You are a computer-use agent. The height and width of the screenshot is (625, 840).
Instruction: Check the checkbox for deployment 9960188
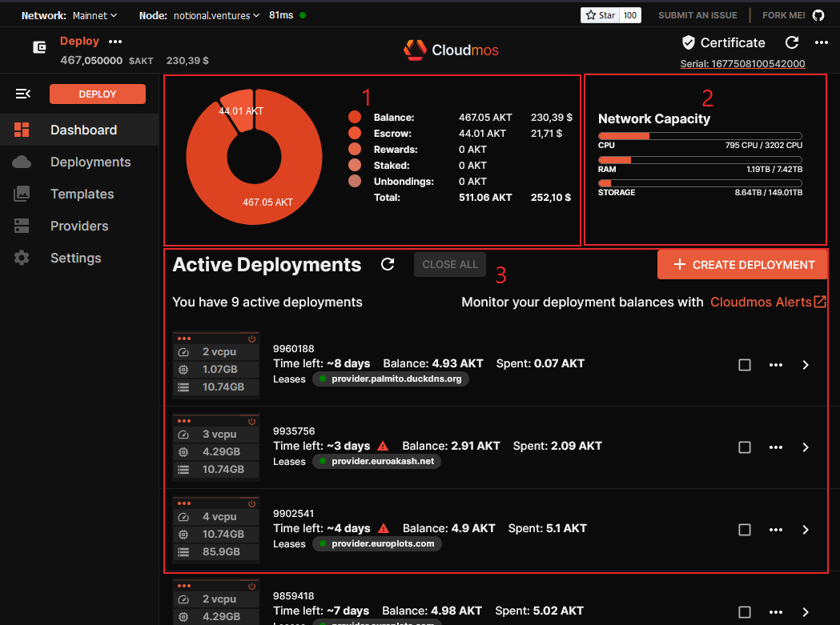745,365
